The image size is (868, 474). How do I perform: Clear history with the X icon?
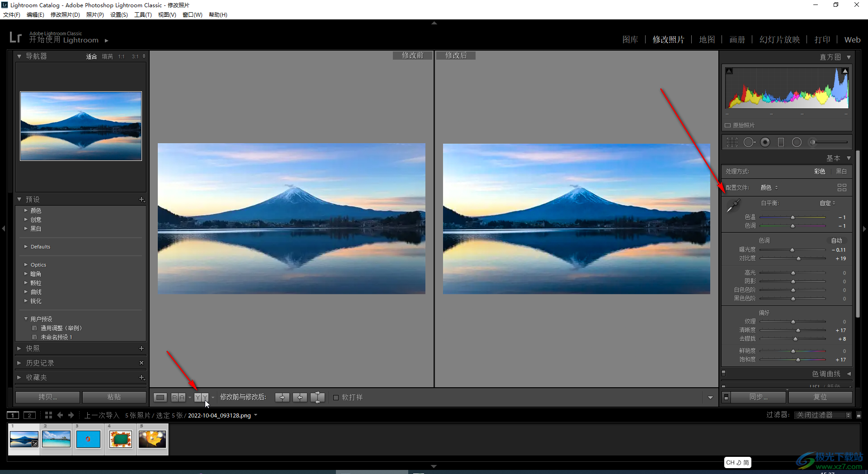pyautogui.click(x=142, y=363)
